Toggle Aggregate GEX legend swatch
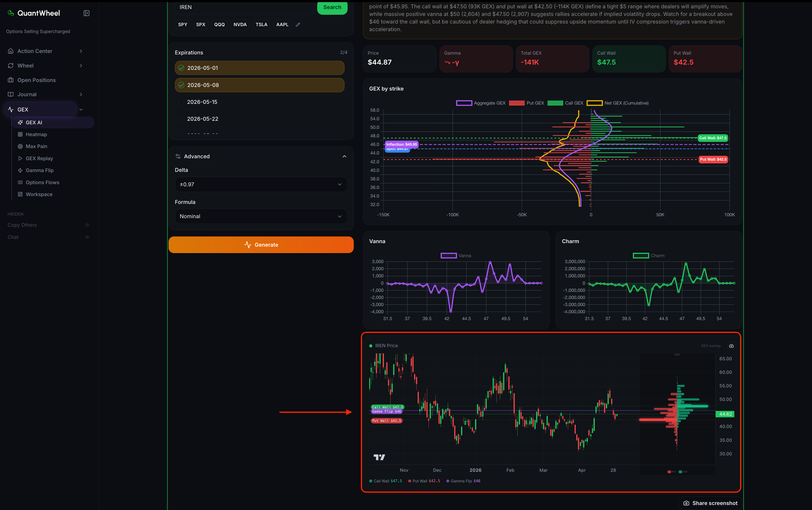Viewport: 812px width, 510px height. (x=464, y=103)
